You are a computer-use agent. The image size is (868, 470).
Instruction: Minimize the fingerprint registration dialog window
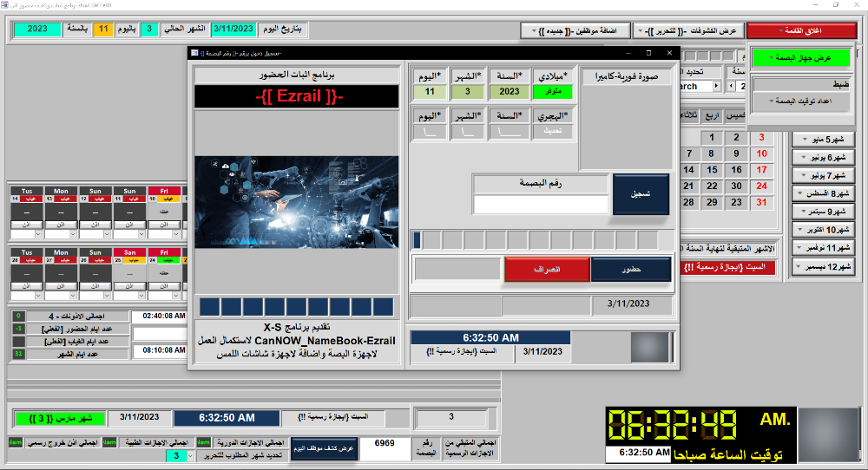tap(628, 53)
